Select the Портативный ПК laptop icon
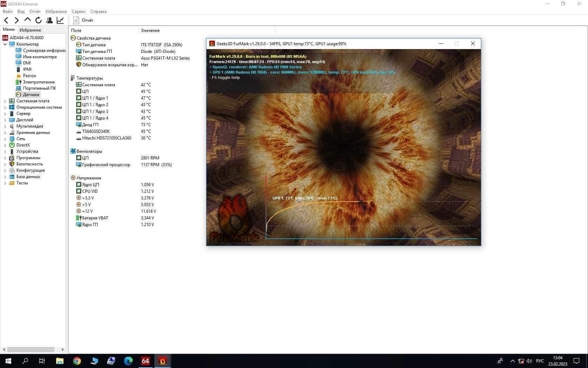Image resolution: width=588 pixels, height=368 pixels. coord(19,88)
